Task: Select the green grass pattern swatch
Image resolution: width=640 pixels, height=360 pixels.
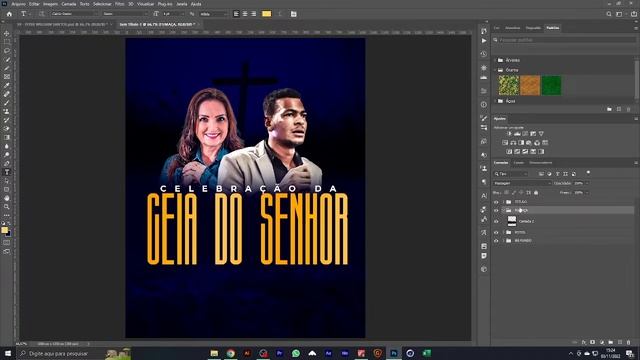Action: (x=551, y=85)
